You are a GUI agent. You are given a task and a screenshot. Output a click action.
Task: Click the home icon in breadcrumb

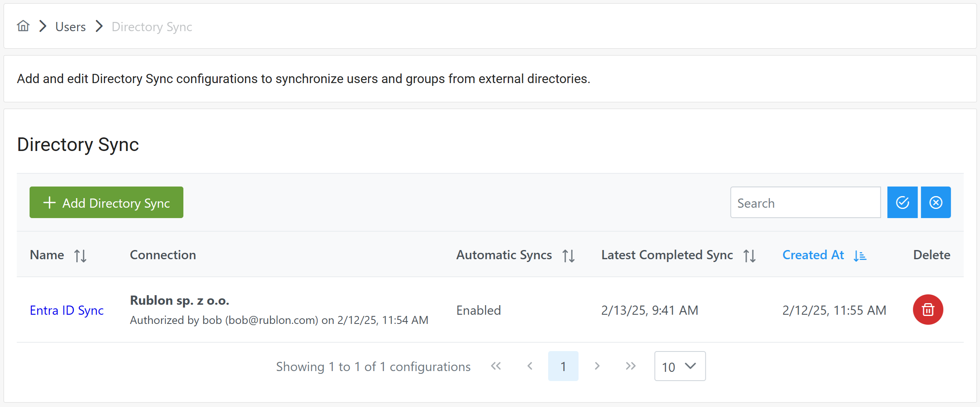[23, 26]
